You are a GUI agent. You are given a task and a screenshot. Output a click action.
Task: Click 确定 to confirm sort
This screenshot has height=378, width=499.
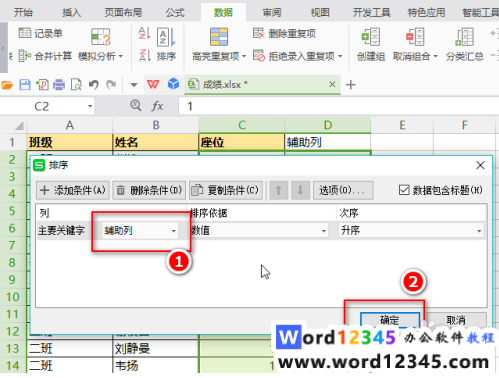(x=390, y=320)
